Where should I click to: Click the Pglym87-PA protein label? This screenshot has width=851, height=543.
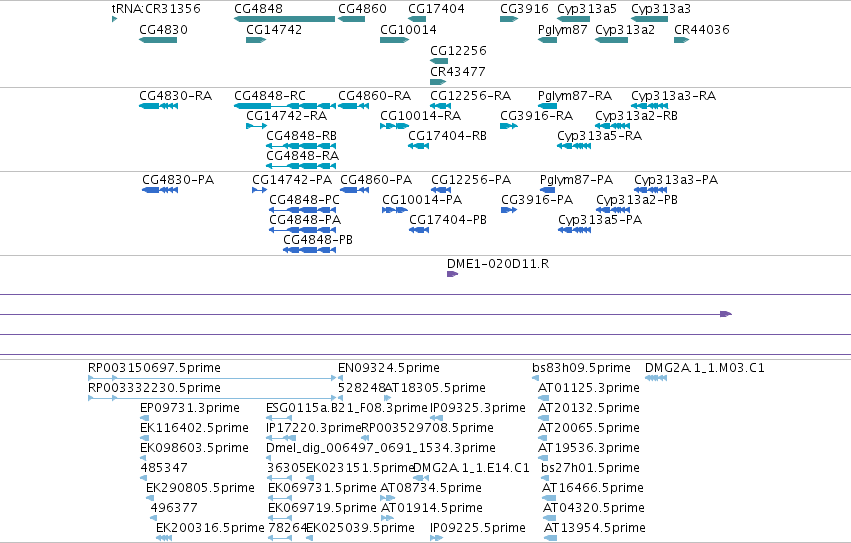pyautogui.click(x=576, y=180)
